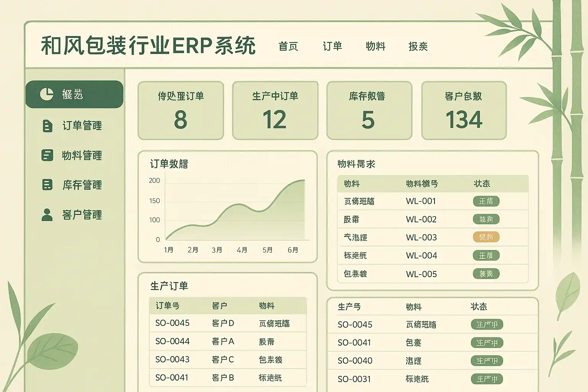The image size is (588, 392).
Task: Click the orange status badge in the WL-003 row
Action: 486,237
